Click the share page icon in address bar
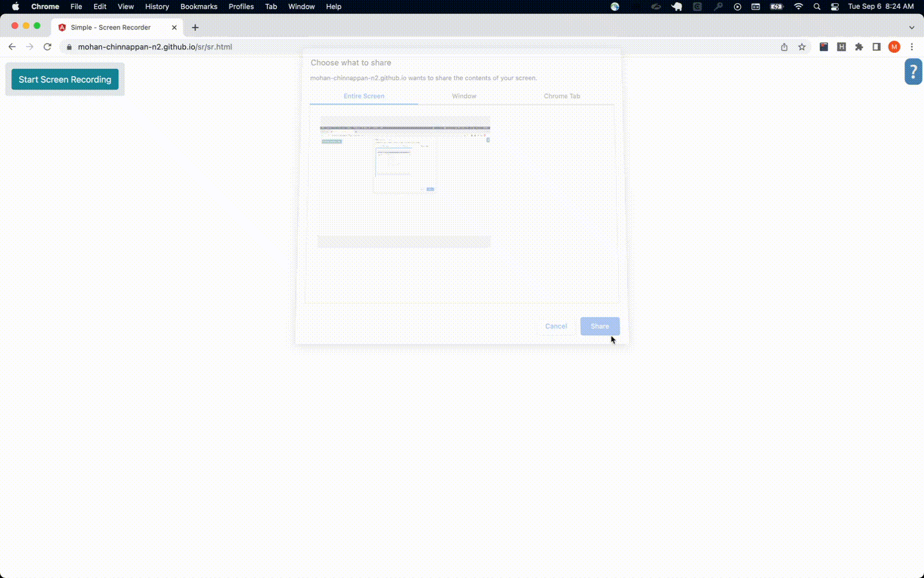 point(784,47)
